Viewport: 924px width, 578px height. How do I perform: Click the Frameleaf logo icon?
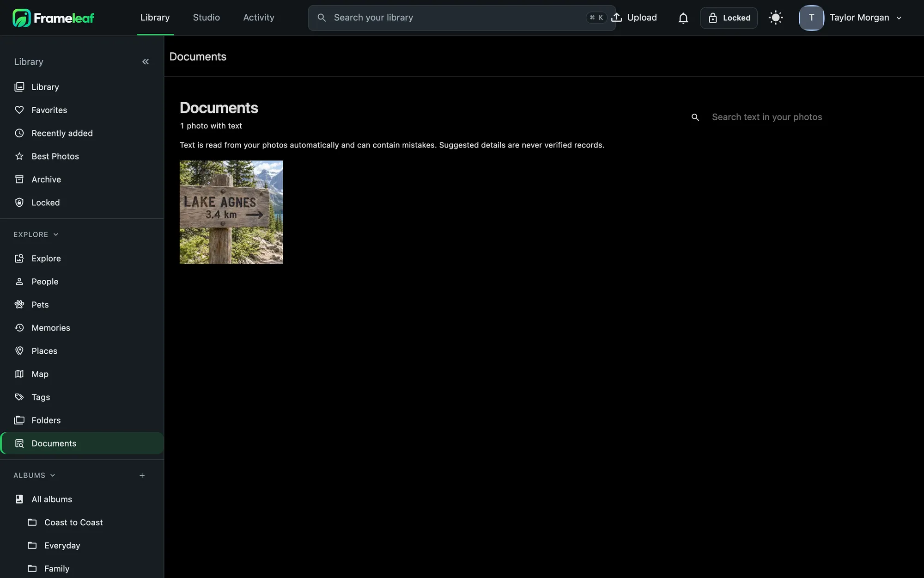coord(21,18)
